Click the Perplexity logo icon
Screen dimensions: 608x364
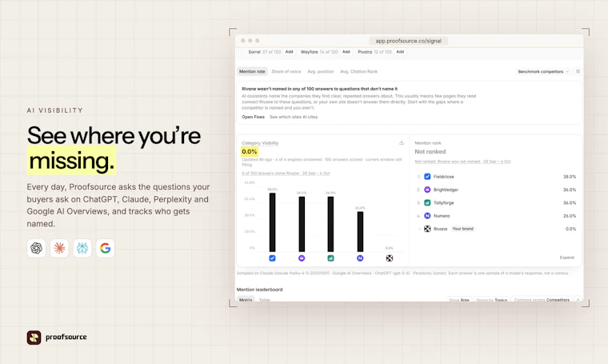82,248
